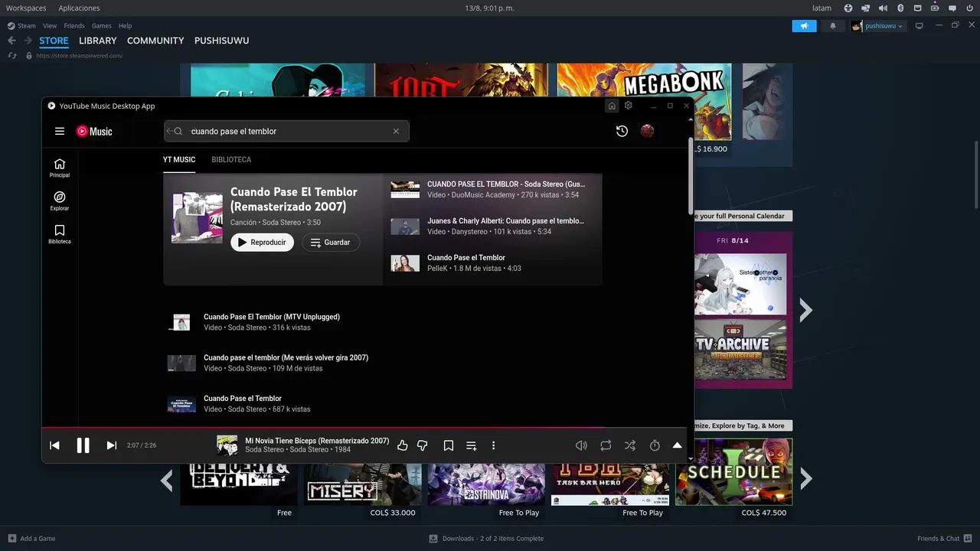Open the Help menu in Steam

125,25
